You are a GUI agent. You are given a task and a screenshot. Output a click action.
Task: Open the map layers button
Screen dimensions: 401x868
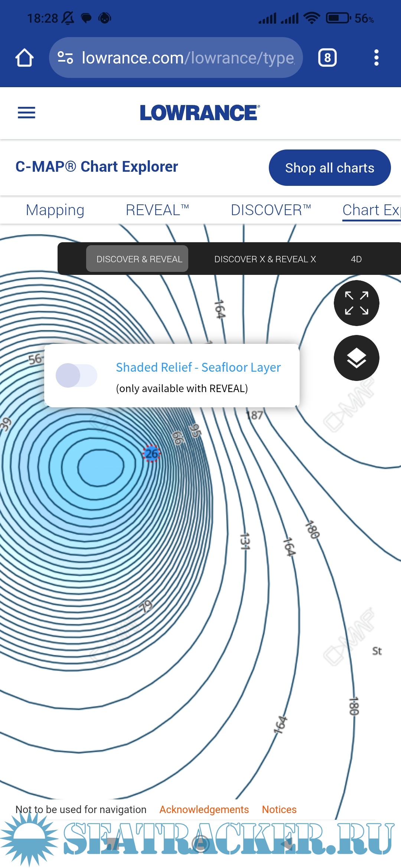(x=356, y=358)
